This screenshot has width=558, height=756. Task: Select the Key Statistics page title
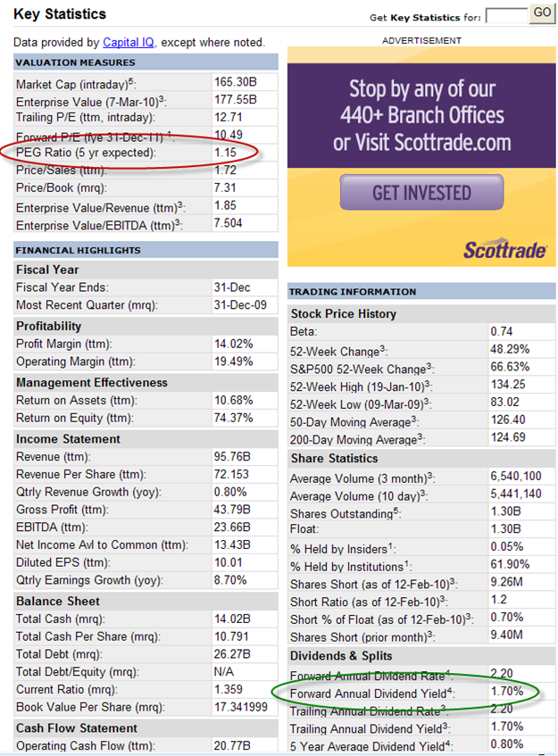click(x=60, y=13)
